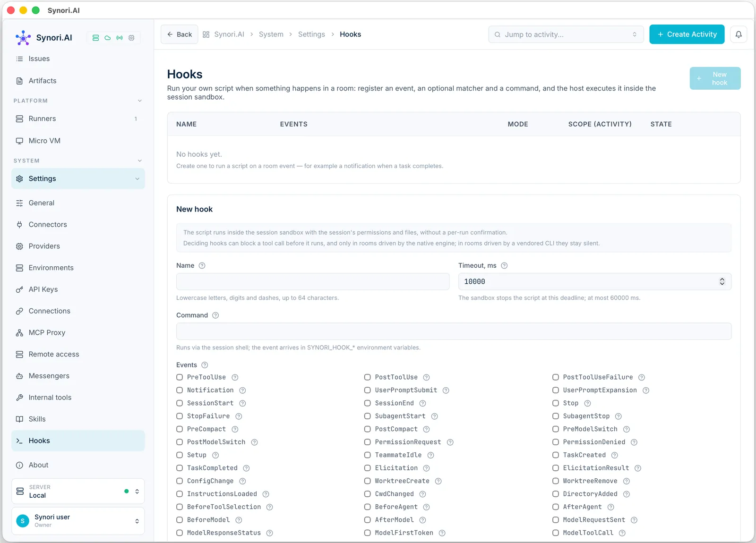Click the broadcast signal icon in sidebar header
Screen dimensions: 756x543
120,38
